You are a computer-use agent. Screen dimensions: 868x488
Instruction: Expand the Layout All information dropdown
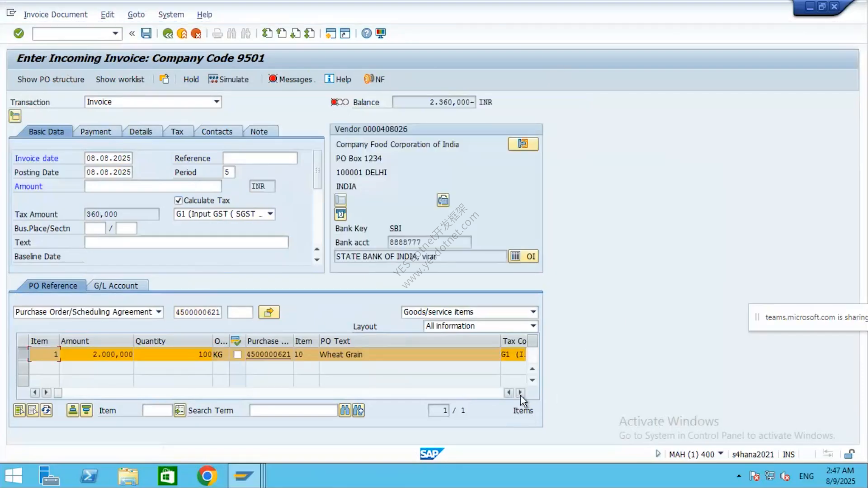click(533, 326)
